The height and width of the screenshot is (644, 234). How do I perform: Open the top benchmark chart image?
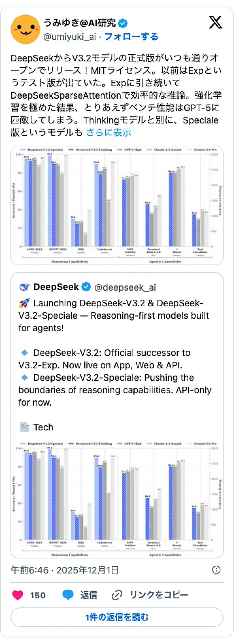pos(117,205)
